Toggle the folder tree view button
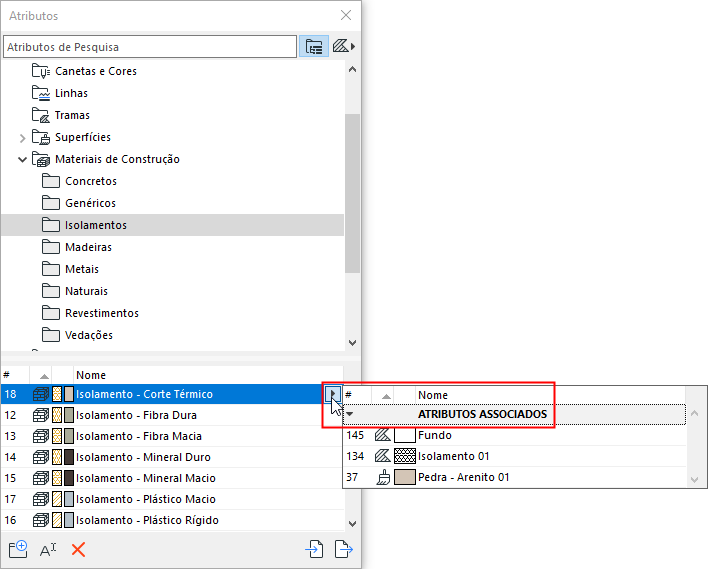This screenshot has width=708, height=569. 314,47
